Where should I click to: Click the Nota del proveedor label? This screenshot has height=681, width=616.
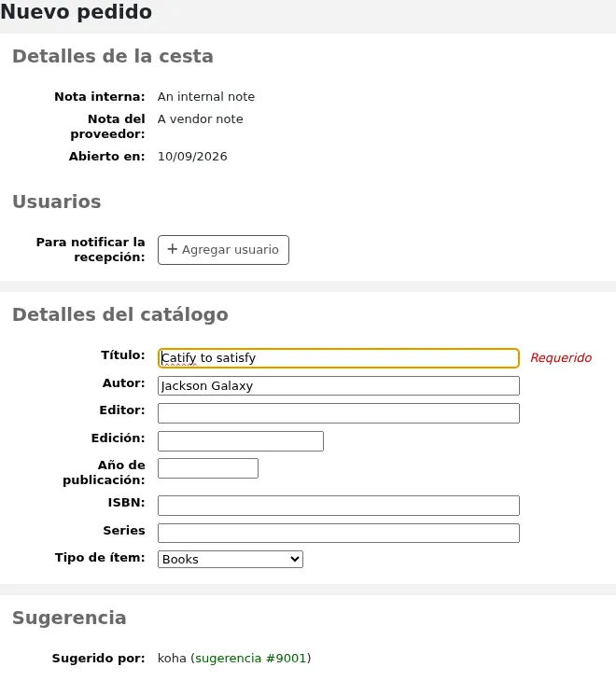point(107,126)
